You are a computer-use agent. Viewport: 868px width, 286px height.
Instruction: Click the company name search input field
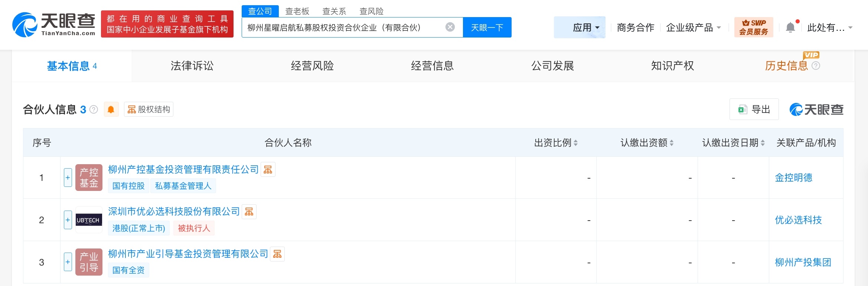pos(342,27)
